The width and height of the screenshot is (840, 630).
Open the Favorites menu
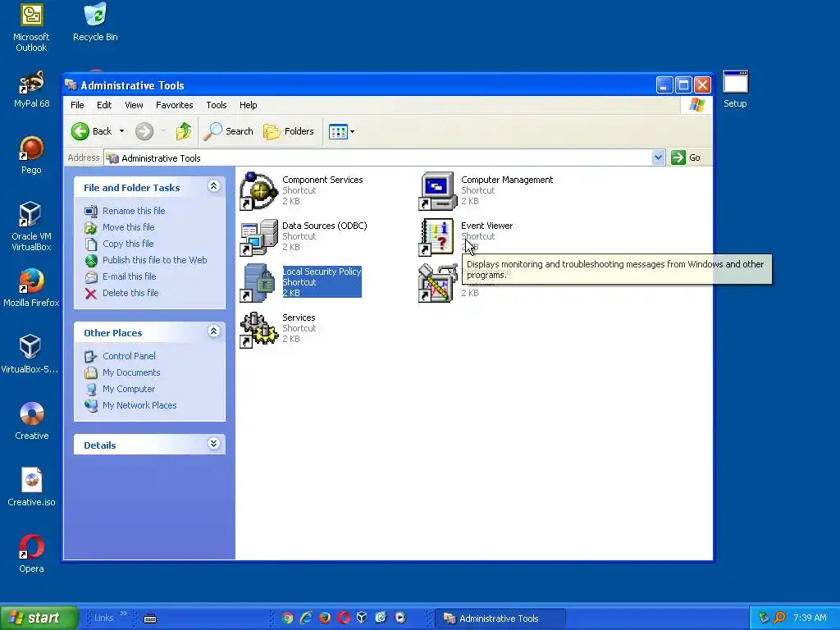(x=174, y=105)
